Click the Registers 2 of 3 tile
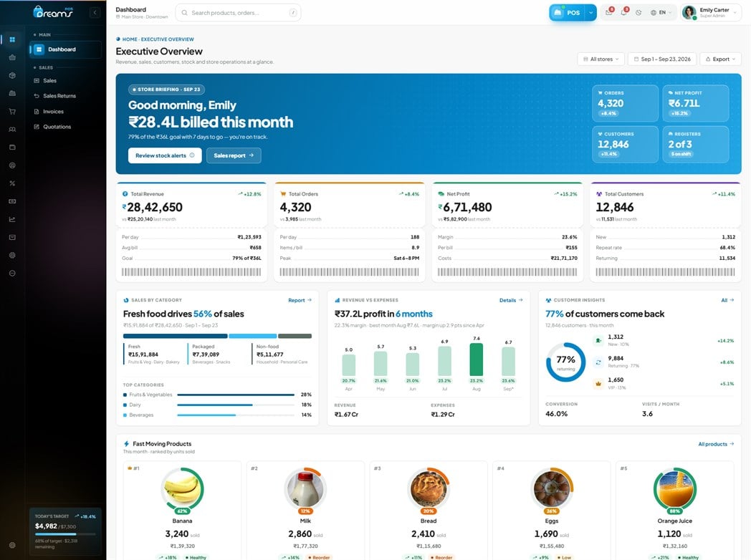Image resolution: width=751 pixels, height=560 pixels. tap(696, 144)
